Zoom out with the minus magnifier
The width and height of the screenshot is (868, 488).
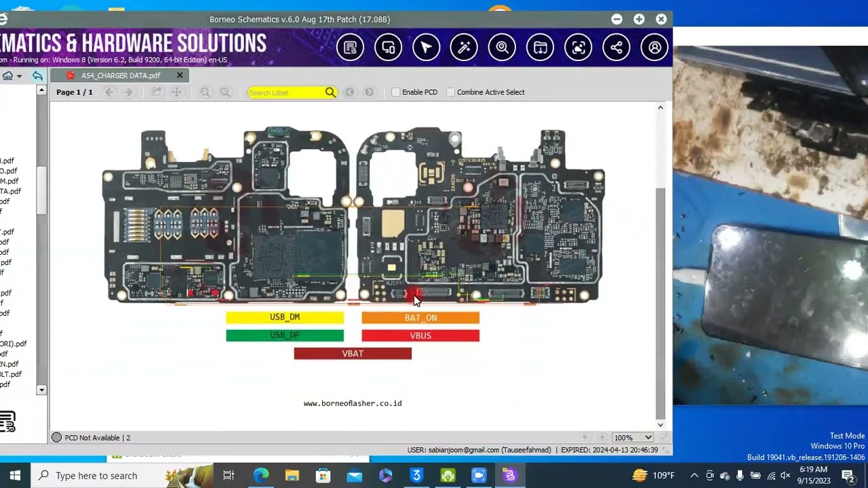(x=205, y=92)
